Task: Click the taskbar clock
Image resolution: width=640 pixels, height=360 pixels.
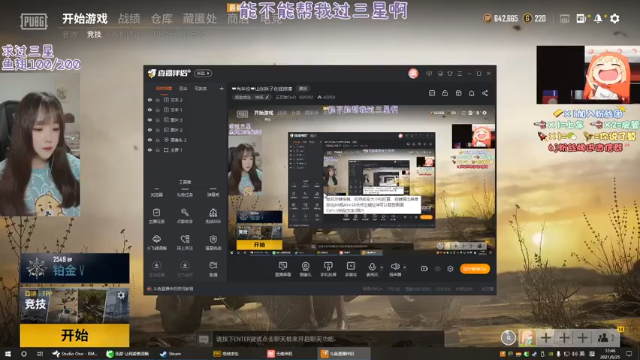Action: [610, 353]
